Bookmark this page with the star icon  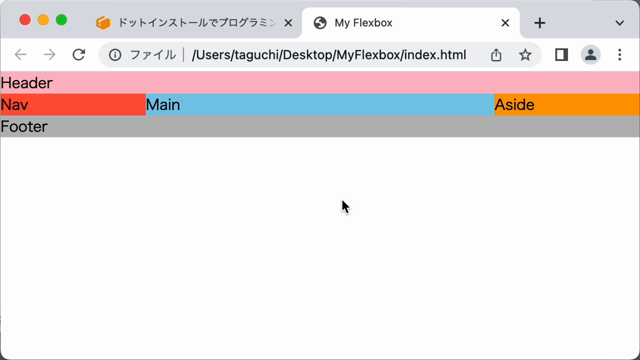coord(525,55)
